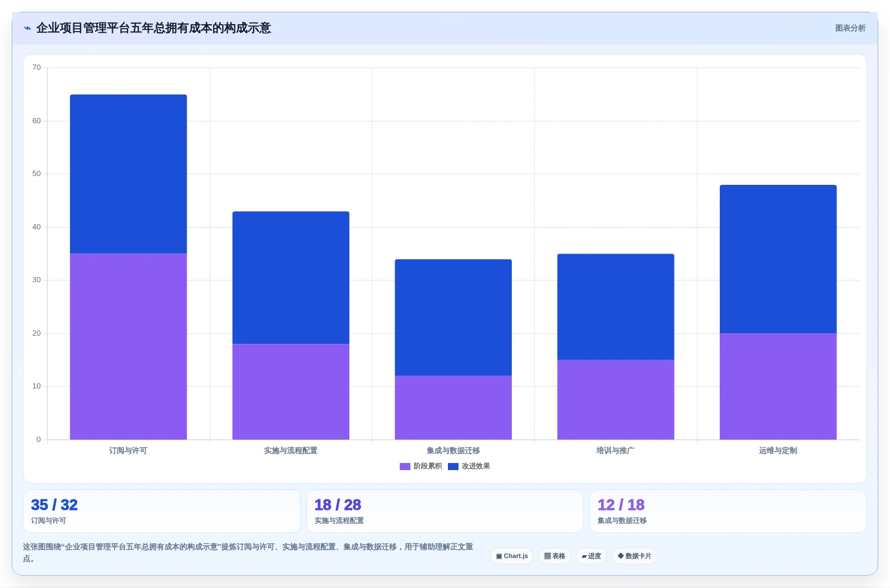Click the purple bar segment for 培训与推广

[616, 400]
